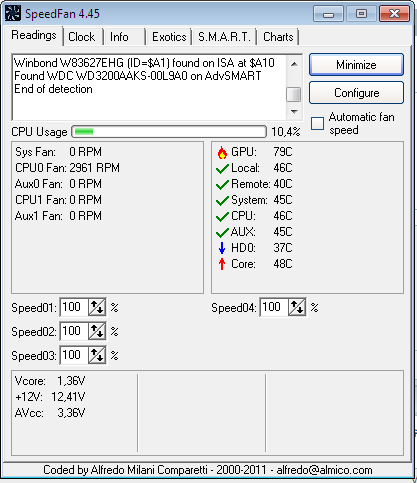Click the SpeedFan fan icon in title bar

(x=13, y=14)
